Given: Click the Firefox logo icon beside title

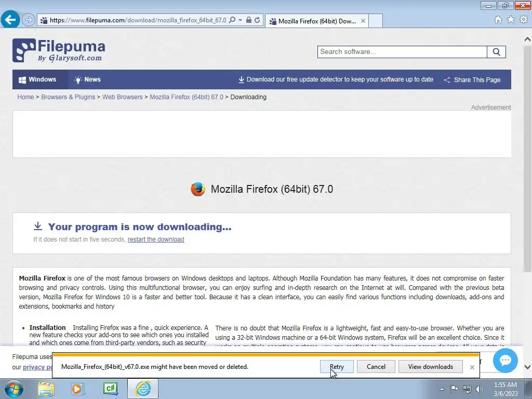Looking at the screenshot, I should tap(198, 189).
